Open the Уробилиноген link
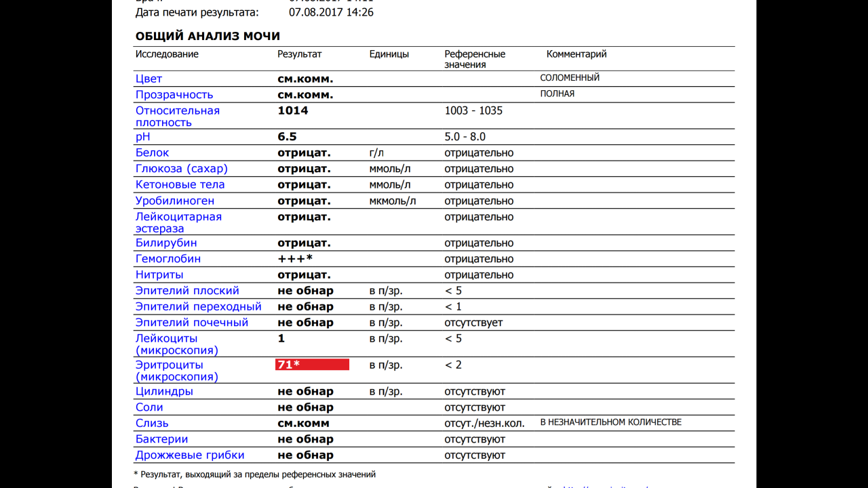868x488 pixels. 175,201
